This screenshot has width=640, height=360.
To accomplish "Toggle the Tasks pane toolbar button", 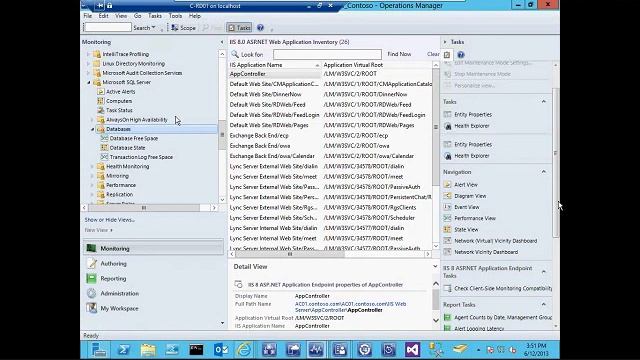I will click(x=239, y=28).
